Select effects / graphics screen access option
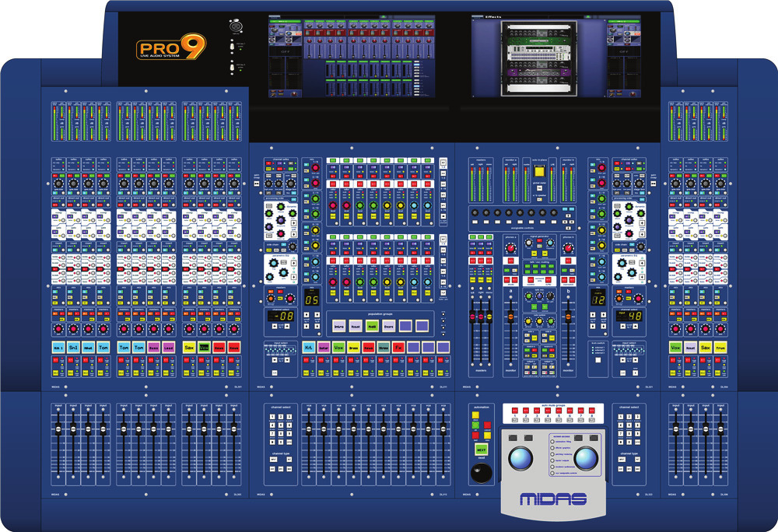 coord(552,448)
